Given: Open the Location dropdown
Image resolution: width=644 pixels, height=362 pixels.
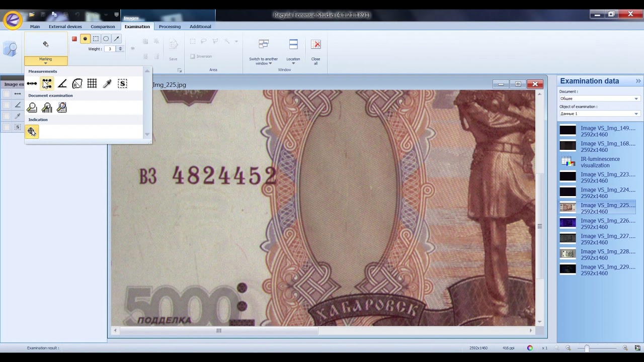Looking at the screenshot, I should pyautogui.click(x=293, y=61).
